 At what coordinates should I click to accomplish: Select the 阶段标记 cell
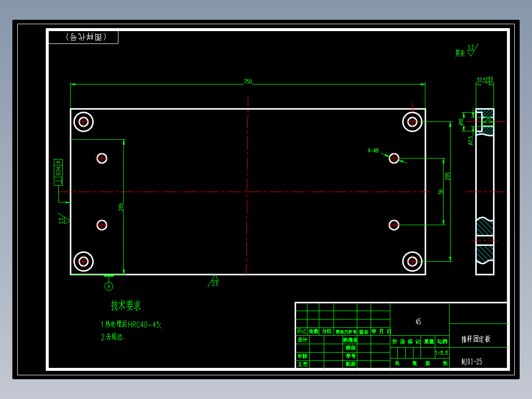[406, 341]
